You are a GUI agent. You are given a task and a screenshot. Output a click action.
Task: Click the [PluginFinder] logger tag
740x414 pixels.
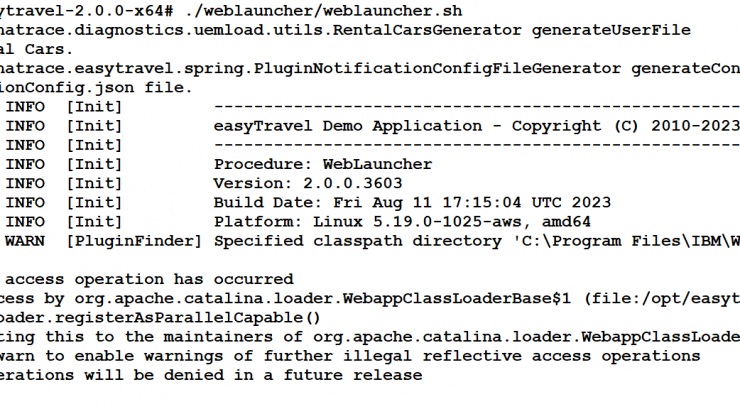tap(134, 241)
